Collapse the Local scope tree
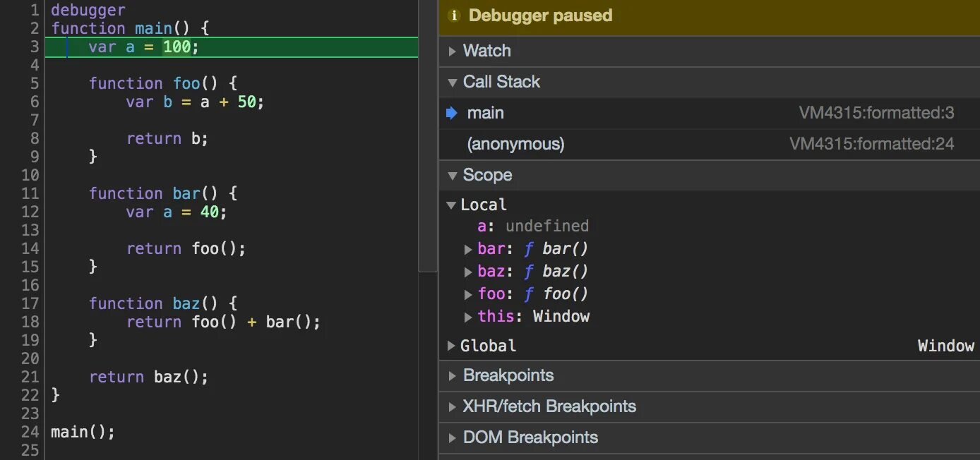 451,205
